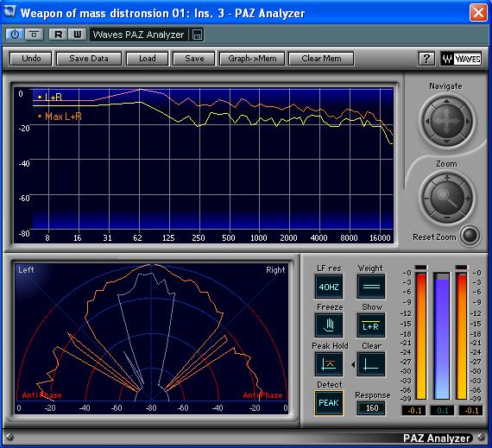Click the Right label in the stereo display

tap(275, 270)
